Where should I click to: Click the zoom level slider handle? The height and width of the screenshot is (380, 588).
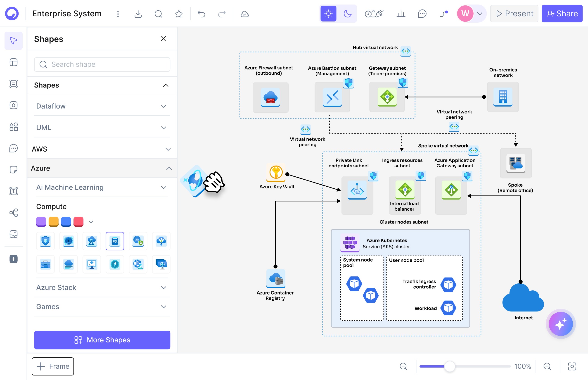pyautogui.click(x=449, y=366)
